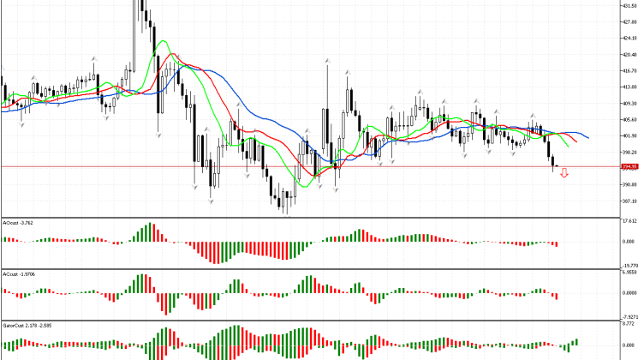The width and height of the screenshot is (644, 360).
Task: Click the red down arrow sell signal
Action: [563, 174]
